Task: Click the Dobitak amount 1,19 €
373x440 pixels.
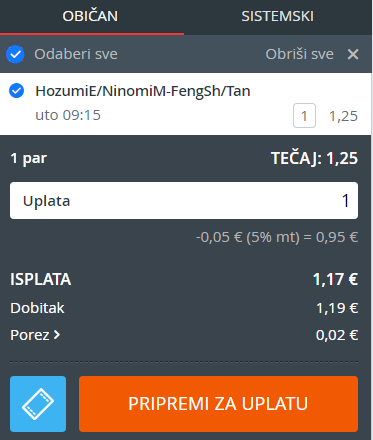Action: pyautogui.click(x=337, y=308)
